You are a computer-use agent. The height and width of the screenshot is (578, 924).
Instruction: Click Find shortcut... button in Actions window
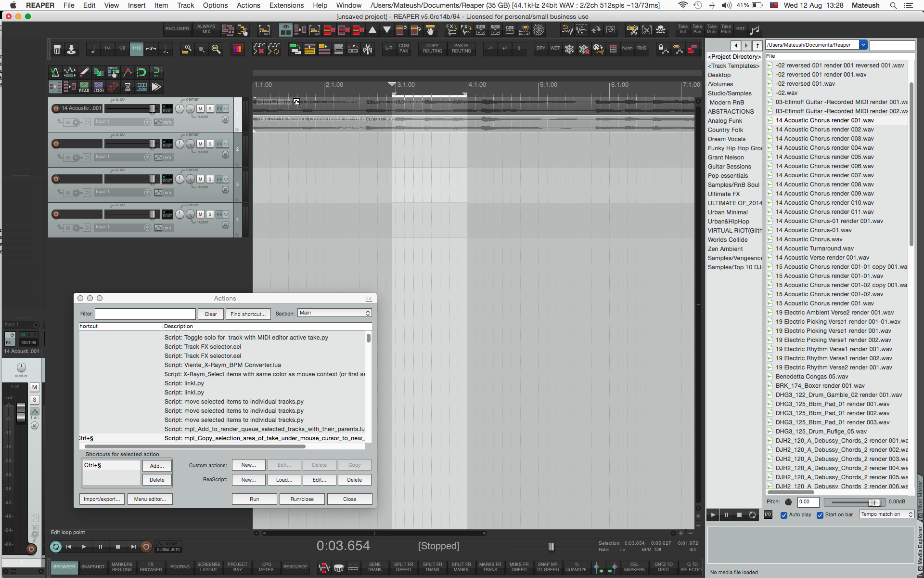pyautogui.click(x=248, y=314)
